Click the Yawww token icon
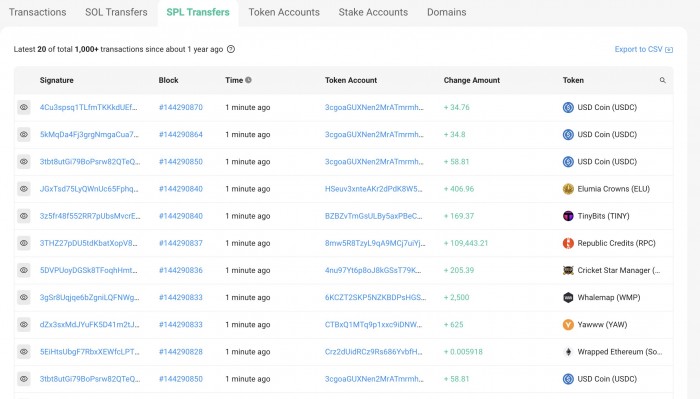The height and width of the screenshot is (399, 700). [x=568, y=324]
